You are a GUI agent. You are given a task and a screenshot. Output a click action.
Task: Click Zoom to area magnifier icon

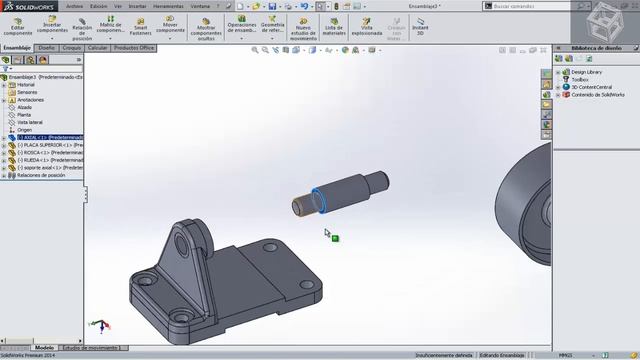click(265, 50)
